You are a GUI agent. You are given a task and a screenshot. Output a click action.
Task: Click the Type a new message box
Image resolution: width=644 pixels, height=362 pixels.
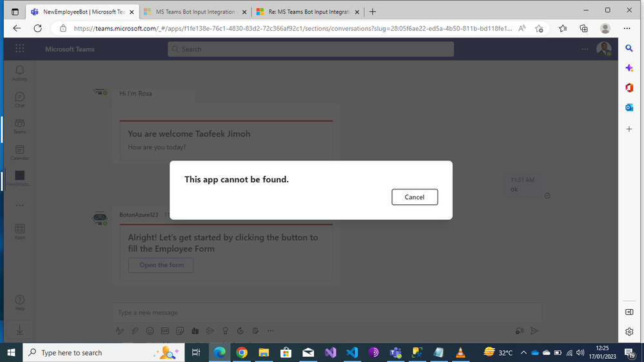click(x=327, y=313)
